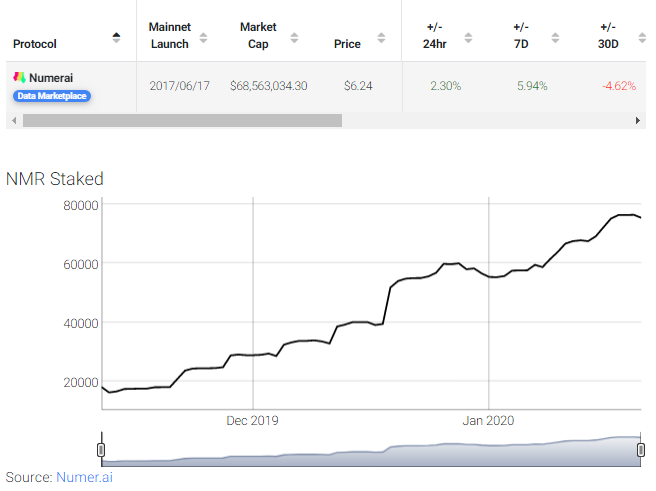Sort by Price arrow icon

click(x=381, y=38)
